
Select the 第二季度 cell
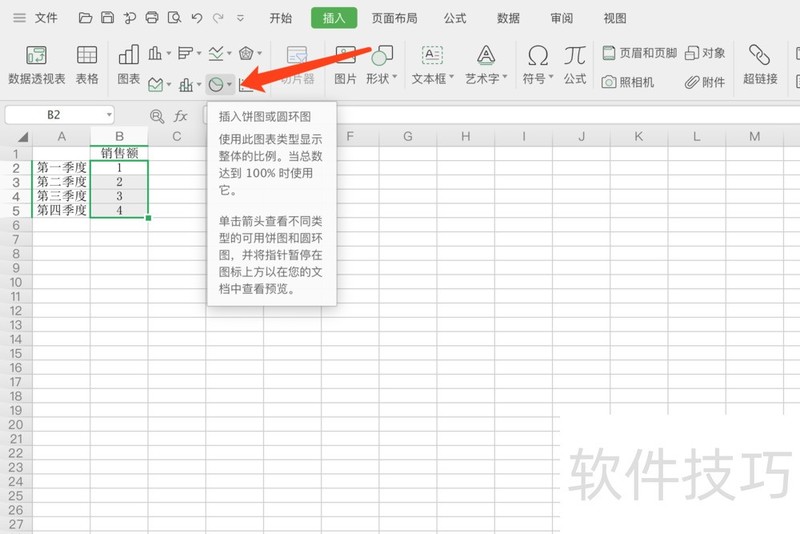(x=62, y=182)
